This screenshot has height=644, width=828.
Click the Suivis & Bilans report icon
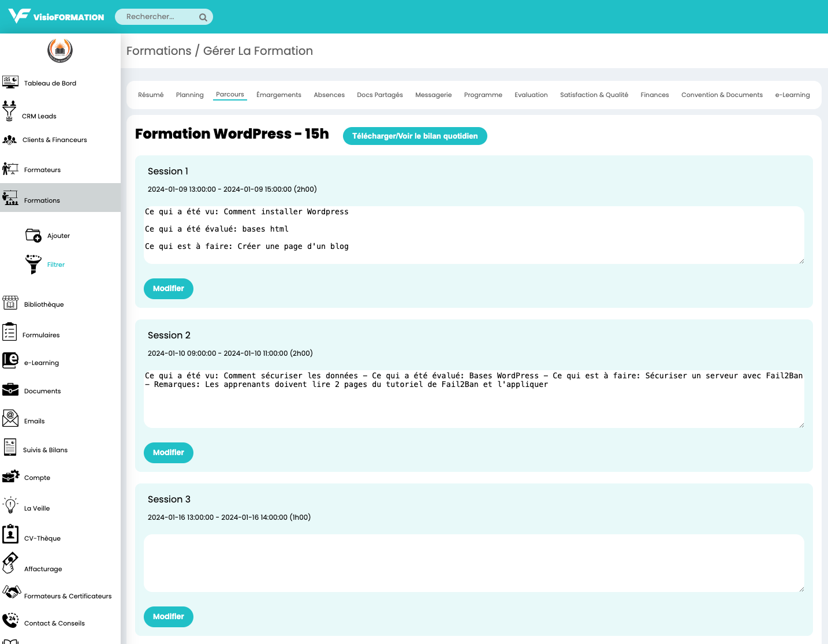(x=10, y=447)
